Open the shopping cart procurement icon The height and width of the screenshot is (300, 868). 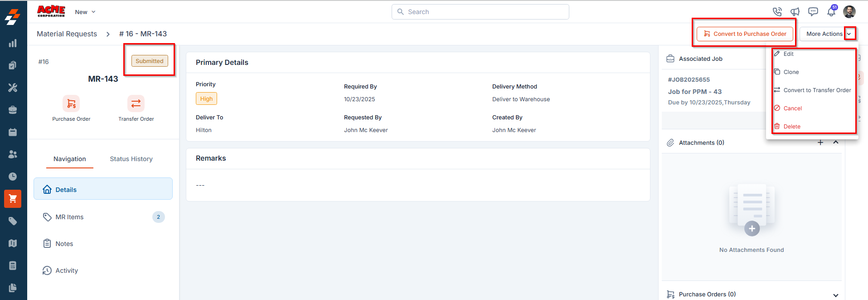click(13, 199)
